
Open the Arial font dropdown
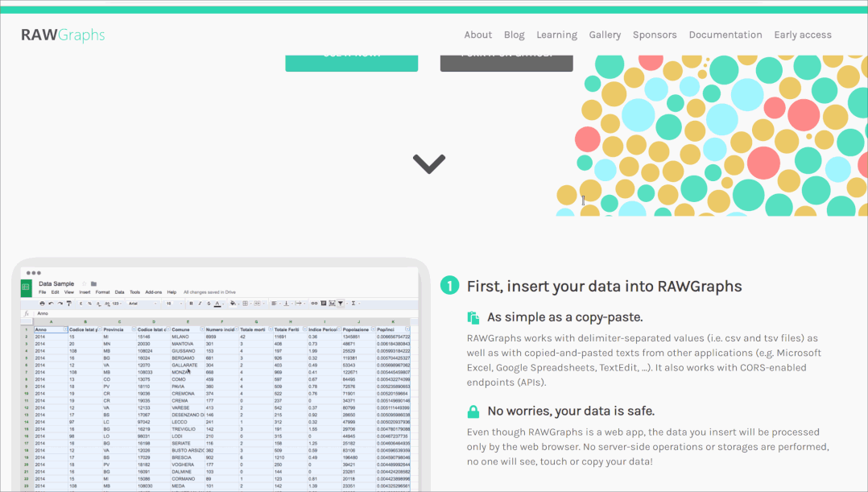pos(143,304)
